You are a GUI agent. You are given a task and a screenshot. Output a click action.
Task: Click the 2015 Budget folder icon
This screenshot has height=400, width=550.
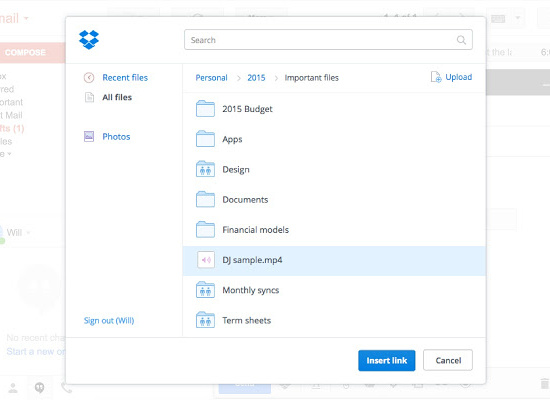pos(205,109)
